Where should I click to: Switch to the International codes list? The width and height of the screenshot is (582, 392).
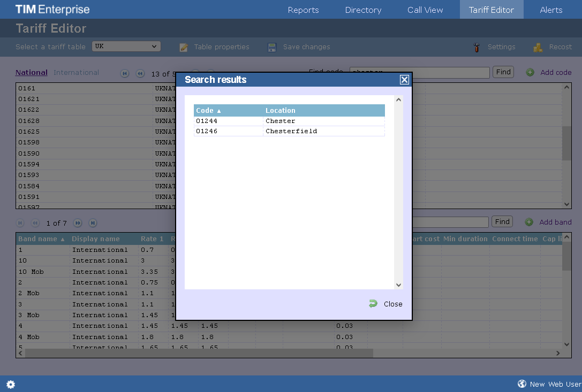(76, 72)
